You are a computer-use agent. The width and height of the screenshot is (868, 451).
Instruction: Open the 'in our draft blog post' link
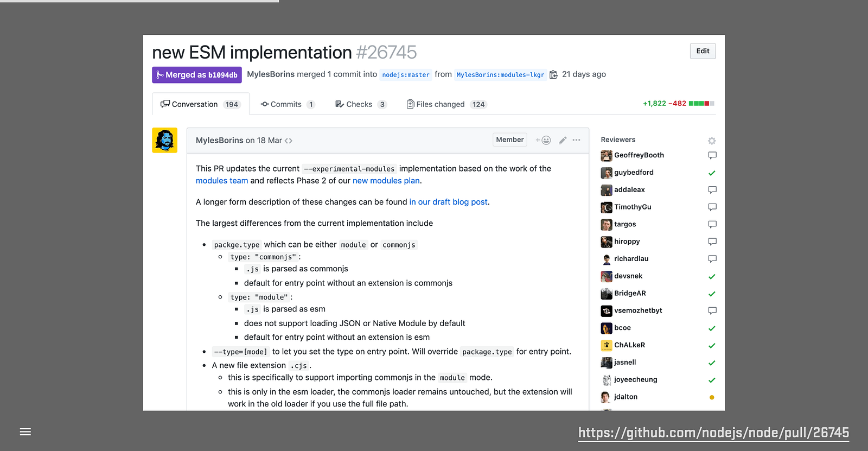point(449,202)
